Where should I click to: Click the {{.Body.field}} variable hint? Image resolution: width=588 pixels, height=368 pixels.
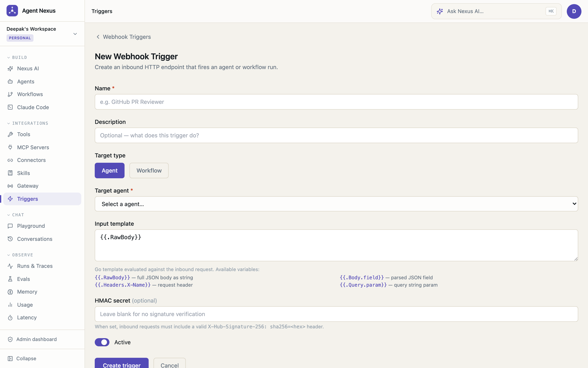[362, 277]
